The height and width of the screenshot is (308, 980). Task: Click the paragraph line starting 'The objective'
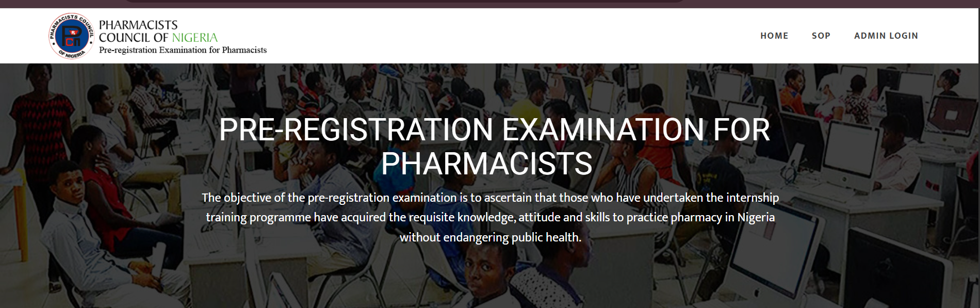click(490, 198)
